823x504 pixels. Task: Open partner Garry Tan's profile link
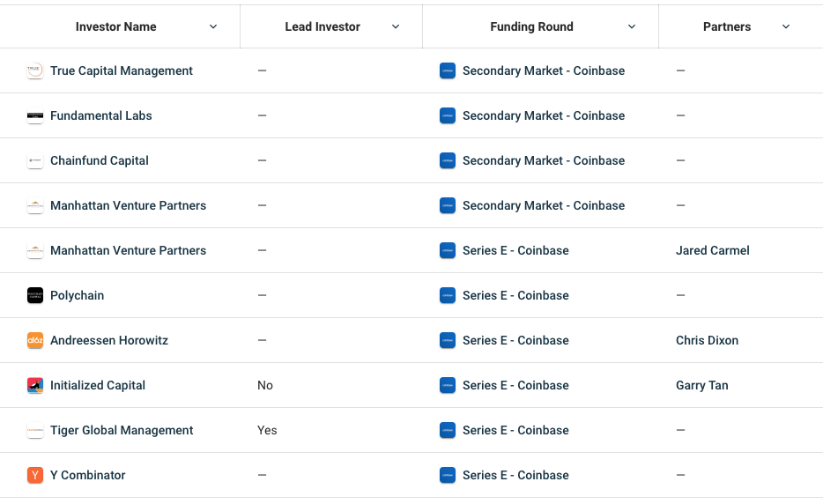coord(701,386)
